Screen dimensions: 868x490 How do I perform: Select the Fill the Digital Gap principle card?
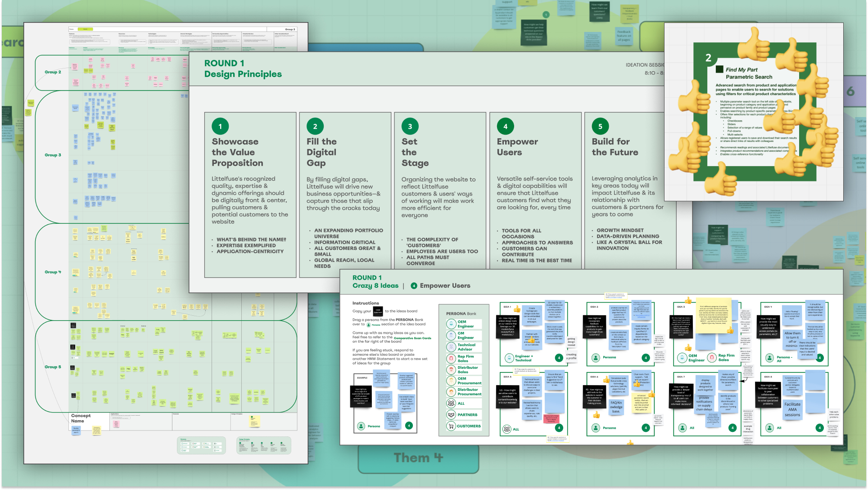coord(345,195)
